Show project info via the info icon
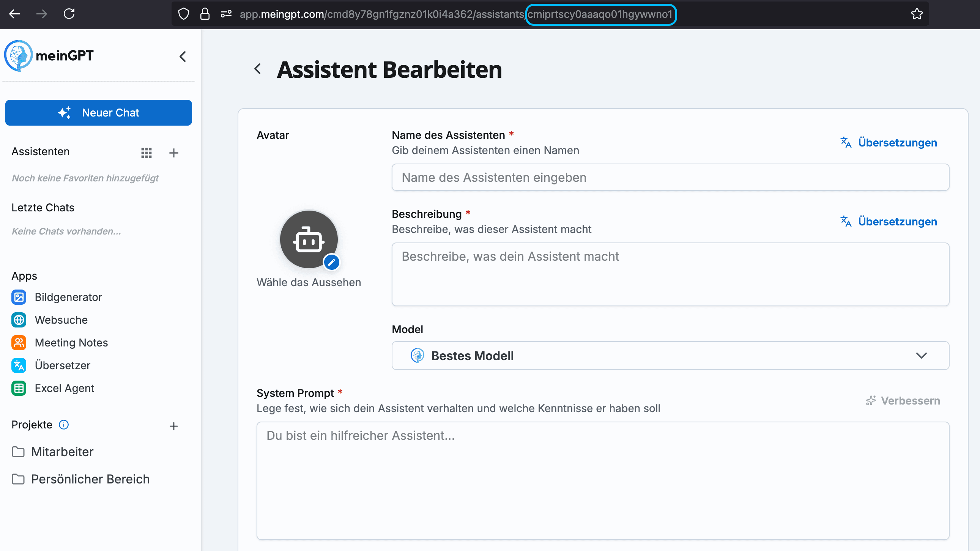The height and width of the screenshot is (551, 980). pyautogui.click(x=63, y=425)
